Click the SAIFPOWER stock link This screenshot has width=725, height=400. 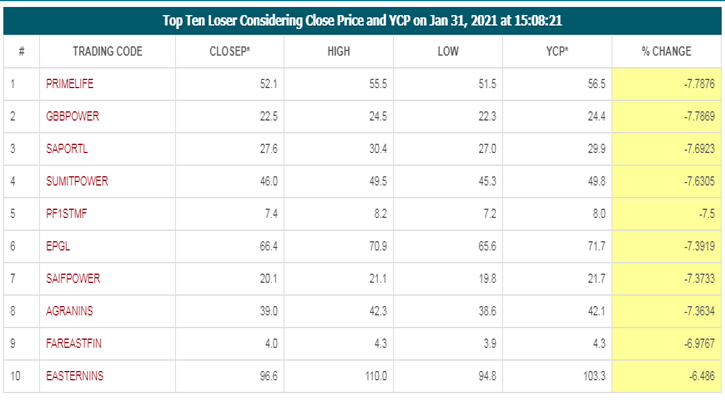(x=71, y=275)
